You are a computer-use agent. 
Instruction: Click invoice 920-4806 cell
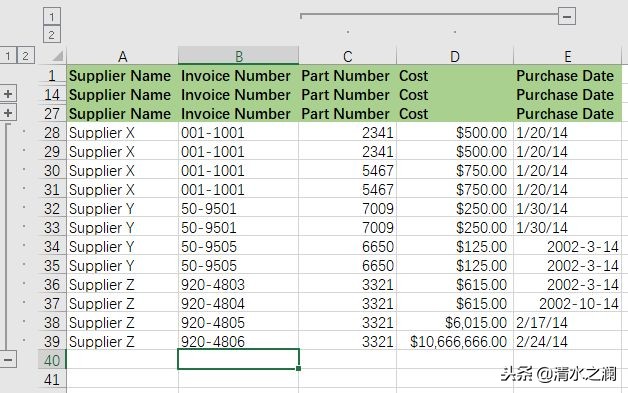pos(239,341)
